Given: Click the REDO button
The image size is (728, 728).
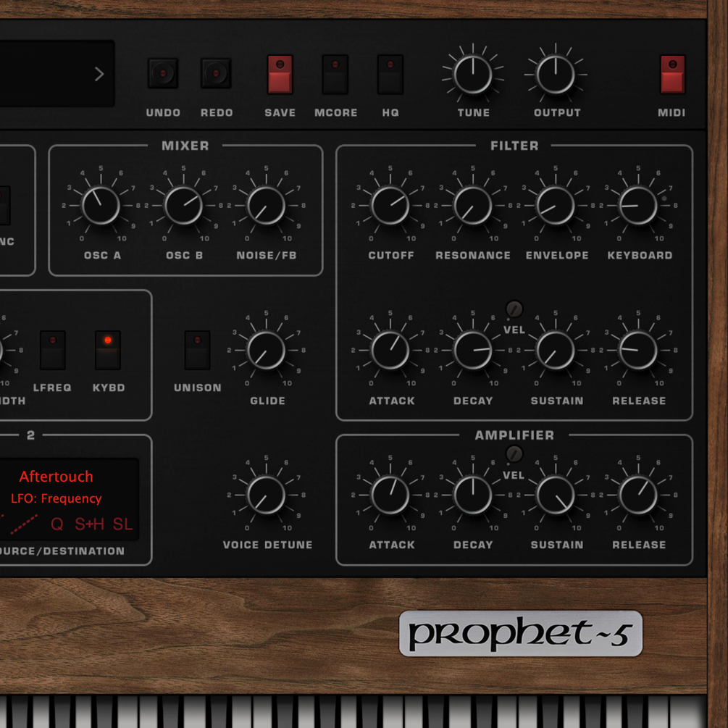Looking at the screenshot, I should (216, 73).
